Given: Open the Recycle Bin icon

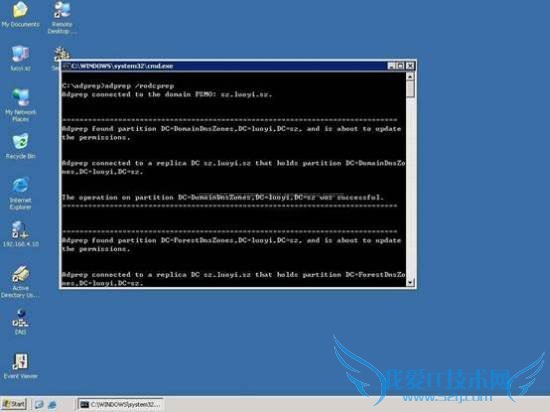Looking at the screenshot, I should [x=20, y=146].
